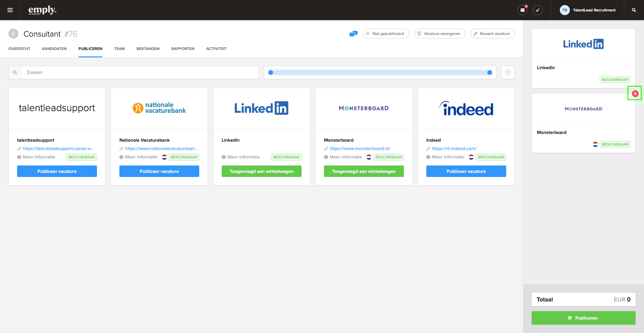Select the talentleadsupport logo thumbnail
The height and width of the screenshot is (333, 644).
pos(57,108)
